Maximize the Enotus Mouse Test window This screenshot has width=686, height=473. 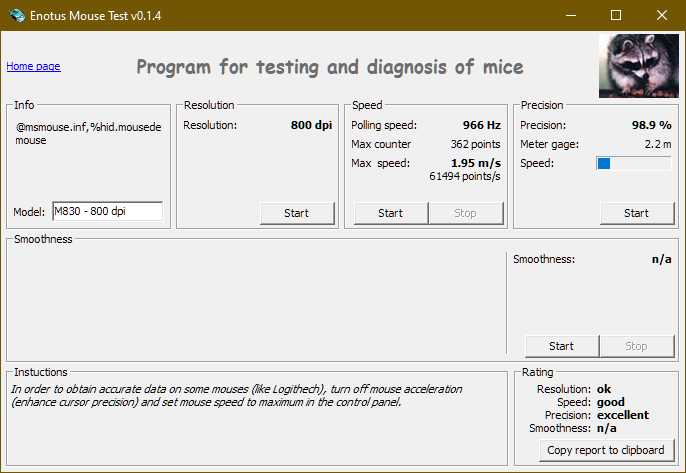coord(616,15)
